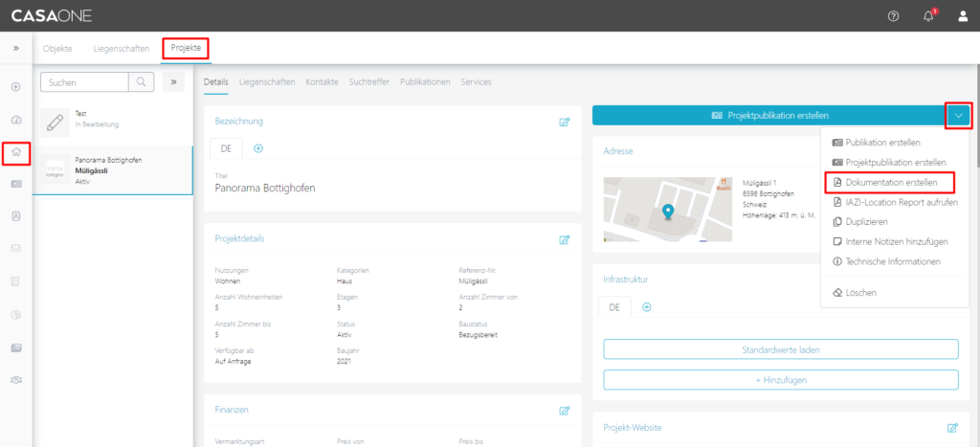980x447 pixels.
Task: Open the user profile icon
Action: (963, 16)
